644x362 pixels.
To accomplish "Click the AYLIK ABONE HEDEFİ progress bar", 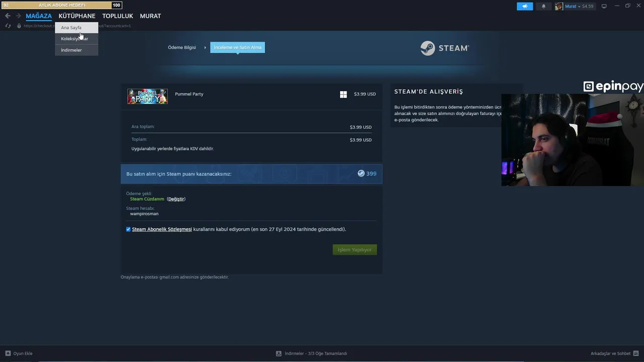I will [x=61, y=5].
